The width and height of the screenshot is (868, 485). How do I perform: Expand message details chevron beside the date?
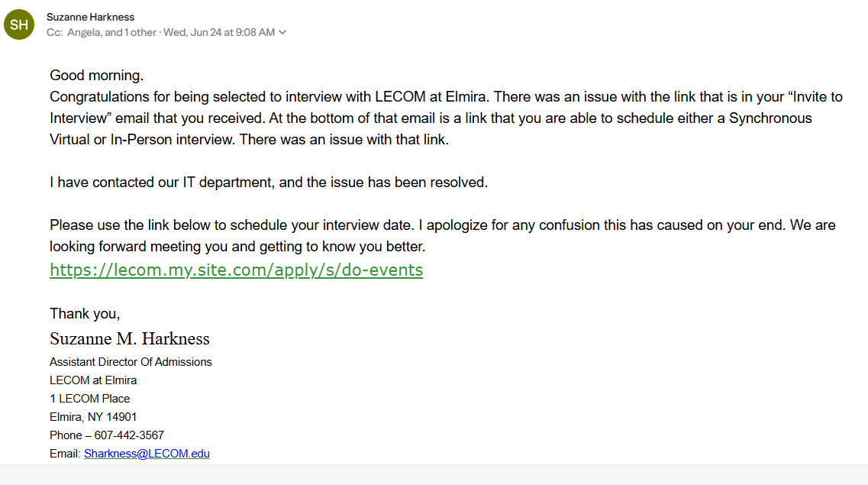tap(282, 33)
